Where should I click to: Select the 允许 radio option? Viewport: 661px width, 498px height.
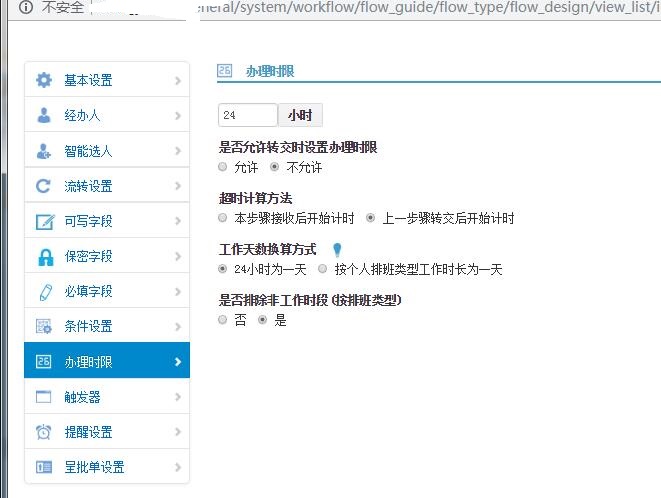tap(223, 167)
